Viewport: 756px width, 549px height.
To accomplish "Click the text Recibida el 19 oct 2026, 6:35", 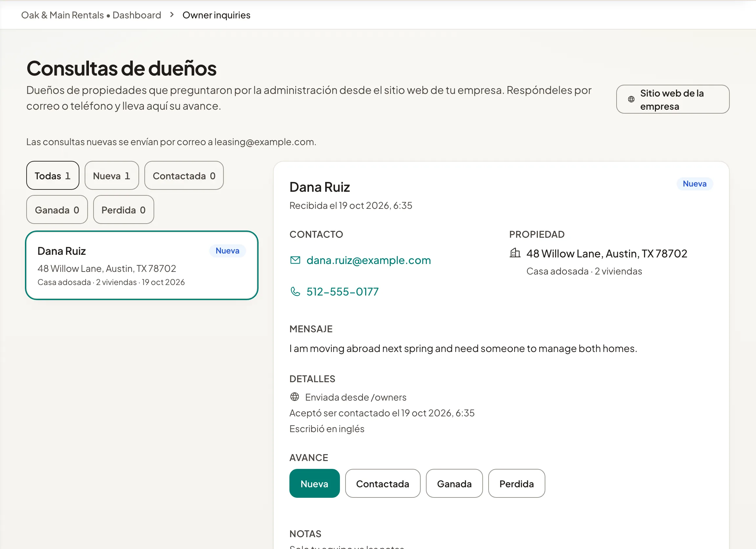I will tap(351, 205).
